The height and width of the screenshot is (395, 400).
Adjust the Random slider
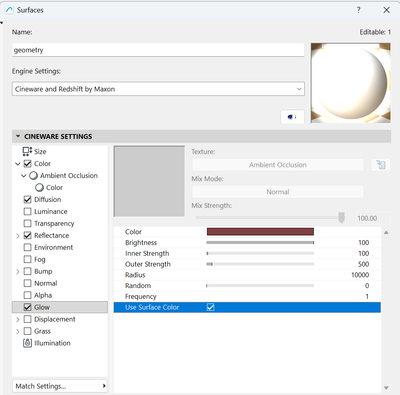pos(260,286)
